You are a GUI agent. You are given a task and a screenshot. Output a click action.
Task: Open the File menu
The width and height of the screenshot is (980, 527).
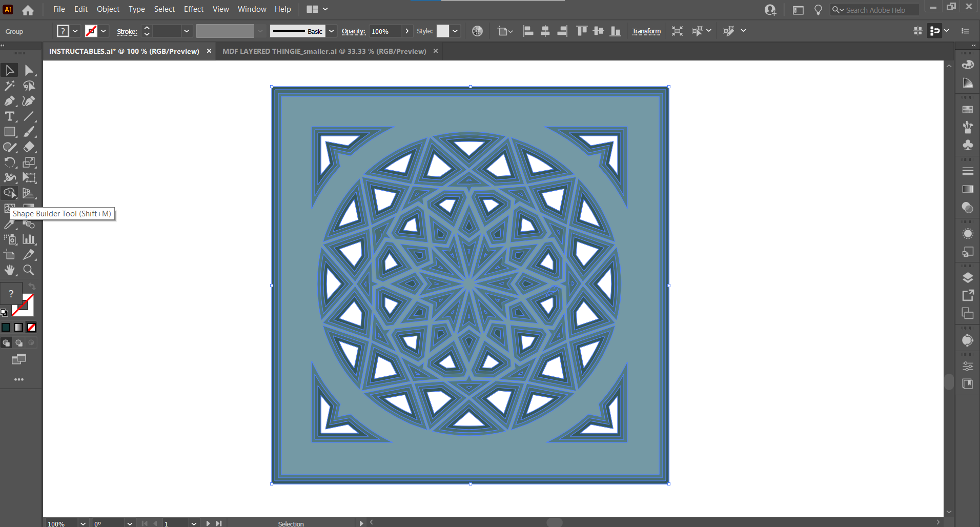pyautogui.click(x=59, y=9)
